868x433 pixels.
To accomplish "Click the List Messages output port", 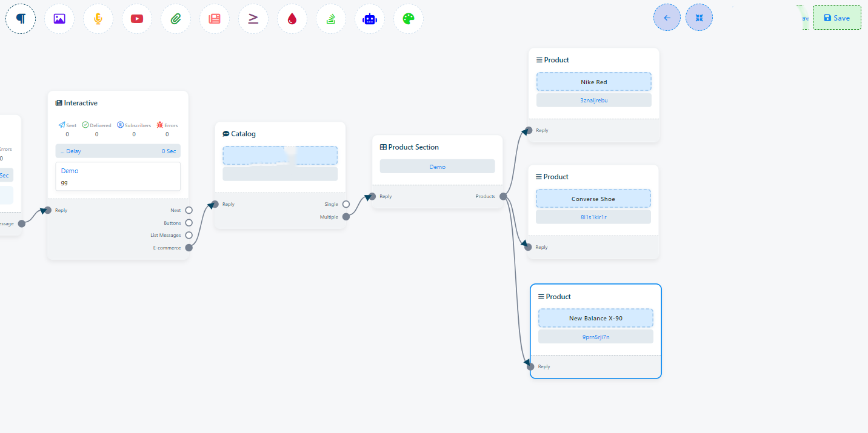I will tap(189, 235).
